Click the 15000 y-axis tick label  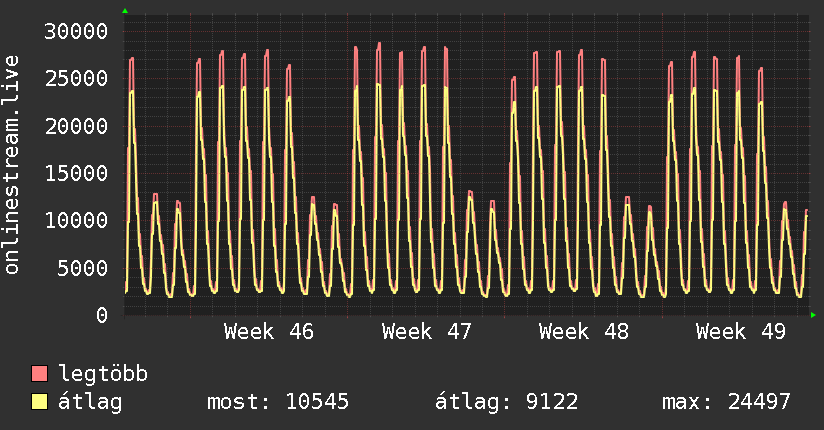[x=77, y=173]
